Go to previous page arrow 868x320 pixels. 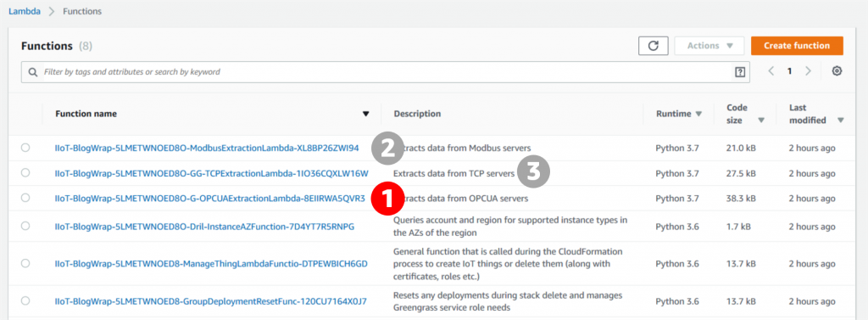coord(771,71)
